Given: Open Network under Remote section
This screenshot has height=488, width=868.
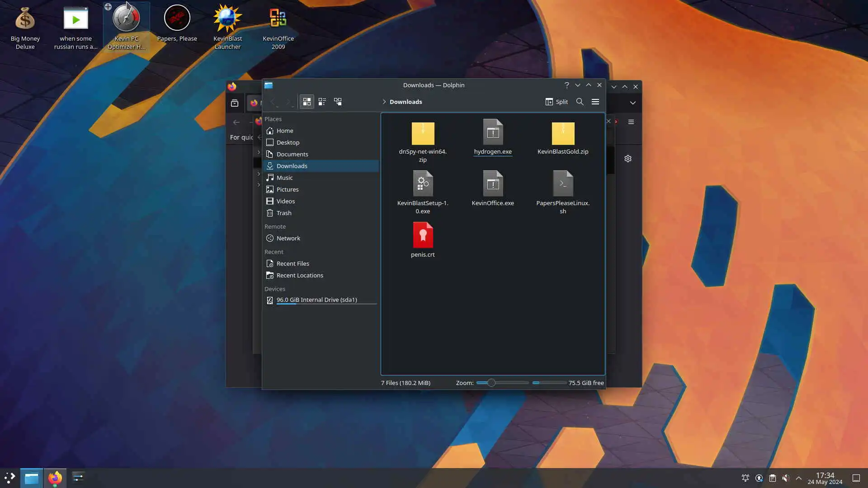Looking at the screenshot, I should 288,238.
